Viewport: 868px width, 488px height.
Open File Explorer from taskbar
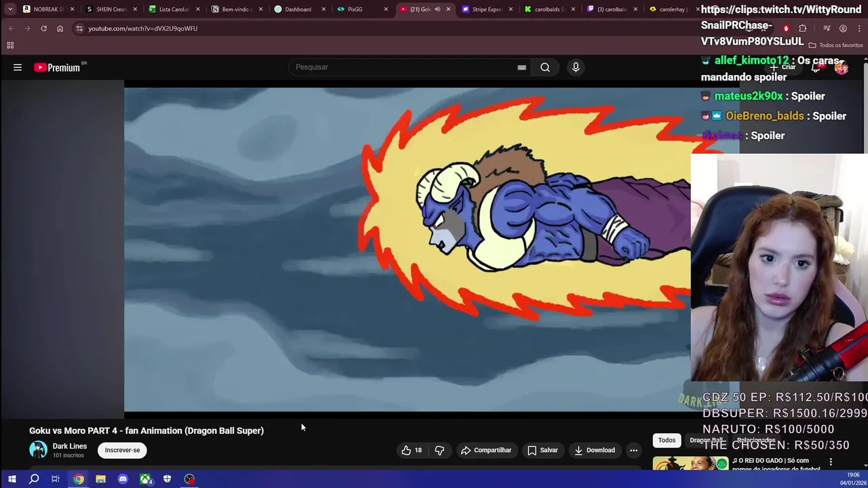(x=100, y=479)
